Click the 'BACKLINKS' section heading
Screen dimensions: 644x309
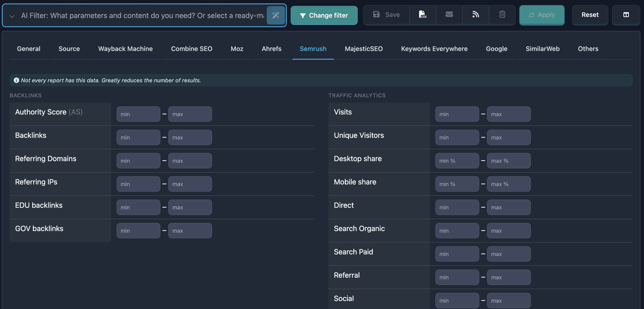[26, 95]
